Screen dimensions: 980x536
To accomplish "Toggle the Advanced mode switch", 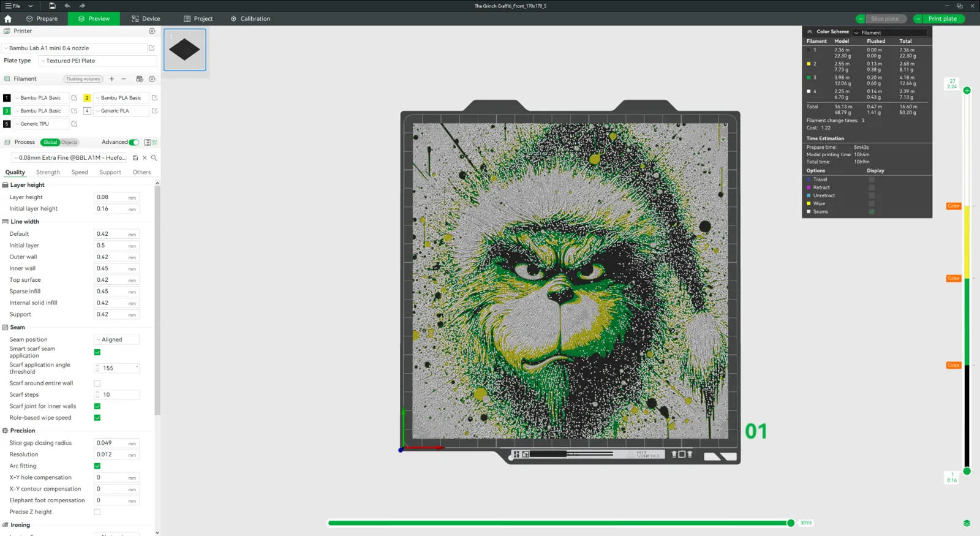I will [134, 142].
